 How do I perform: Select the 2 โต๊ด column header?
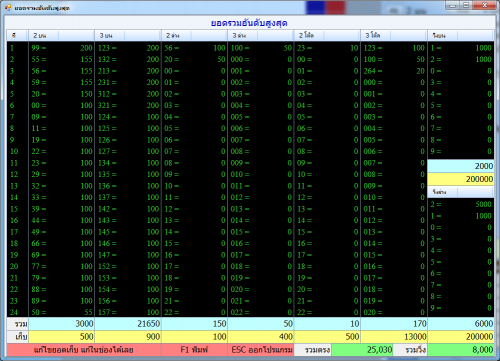(x=327, y=35)
